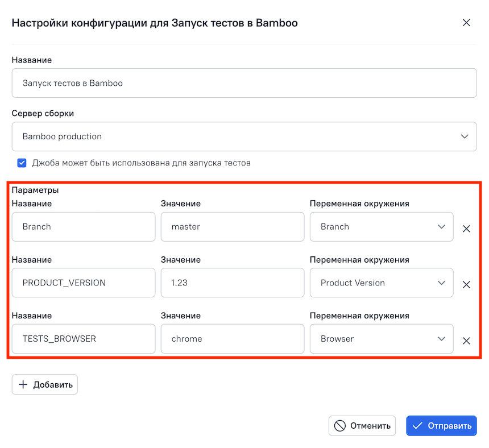The height and width of the screenshot is (448, 489).
Task: Open the Сервер сборки dropdown
Action: click(244, 136)
